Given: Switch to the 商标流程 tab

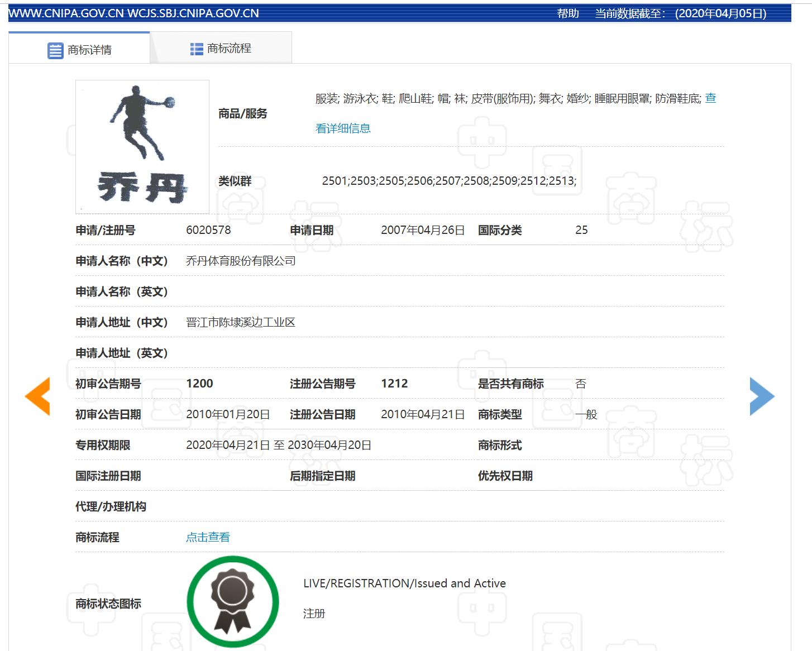Looking at the screenshot, I should tap(229, 49).
